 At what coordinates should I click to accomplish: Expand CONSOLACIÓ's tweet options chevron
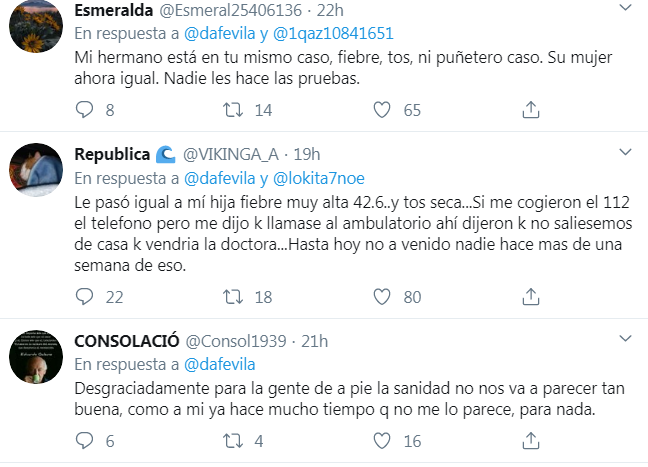click(625, 340)
